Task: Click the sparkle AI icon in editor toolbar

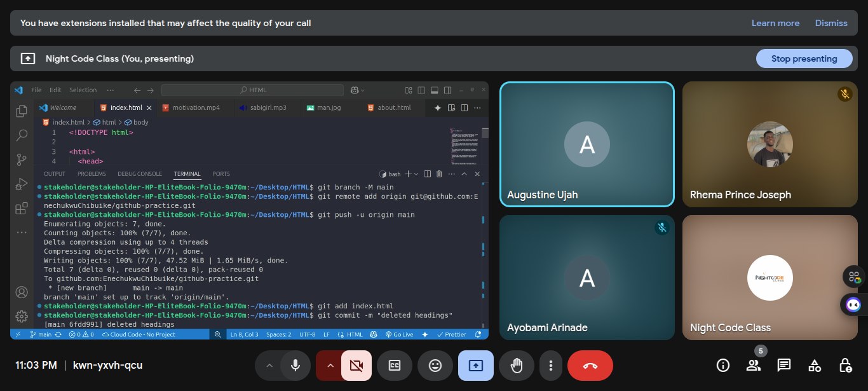Action: (x=438, y=108)
